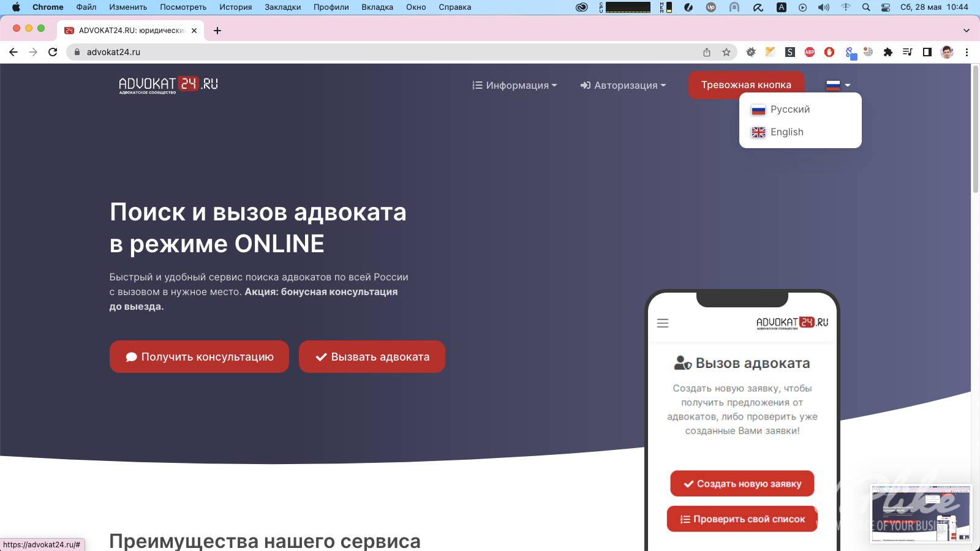Open the Файл menu
Image resolution: width=980 pixels, height=551 pixels.
pos(86,7)
